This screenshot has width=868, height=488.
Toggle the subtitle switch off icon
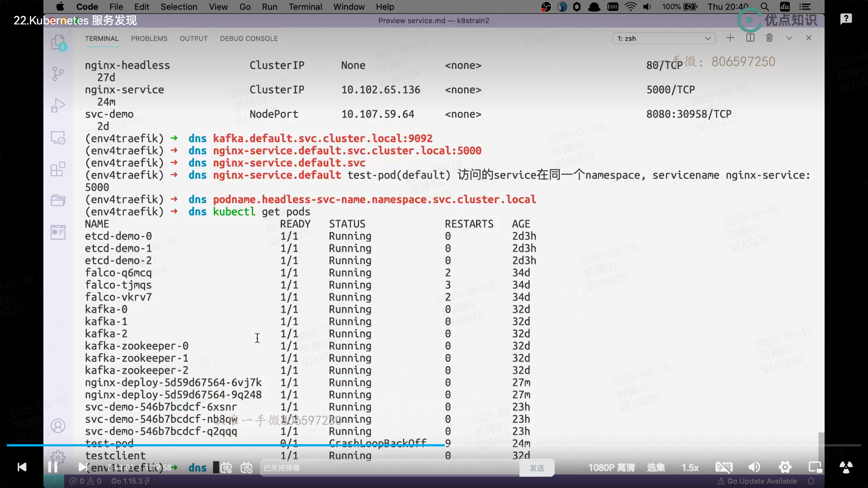[x=724, y=467]
